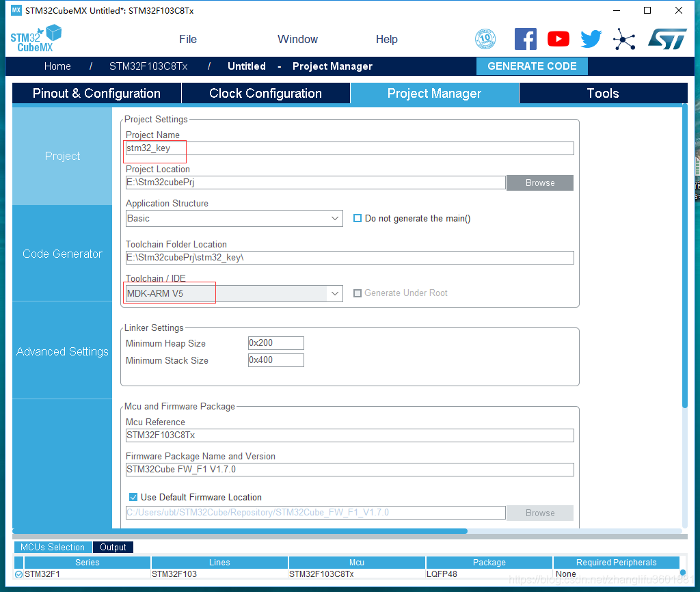700x592 pixels.
Task: Open the Facebook icon link
Action: point(526,39)
